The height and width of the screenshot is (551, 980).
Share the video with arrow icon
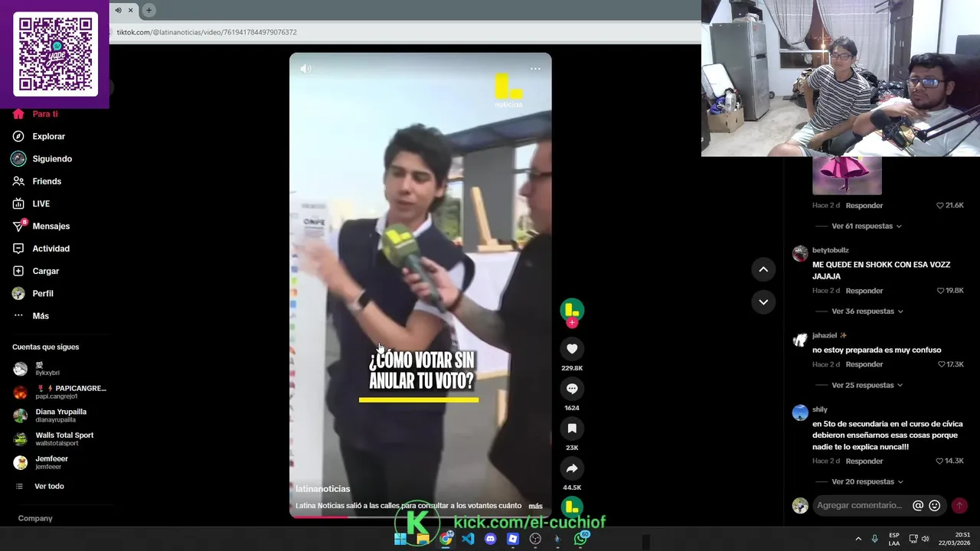(x=572, y=468)
